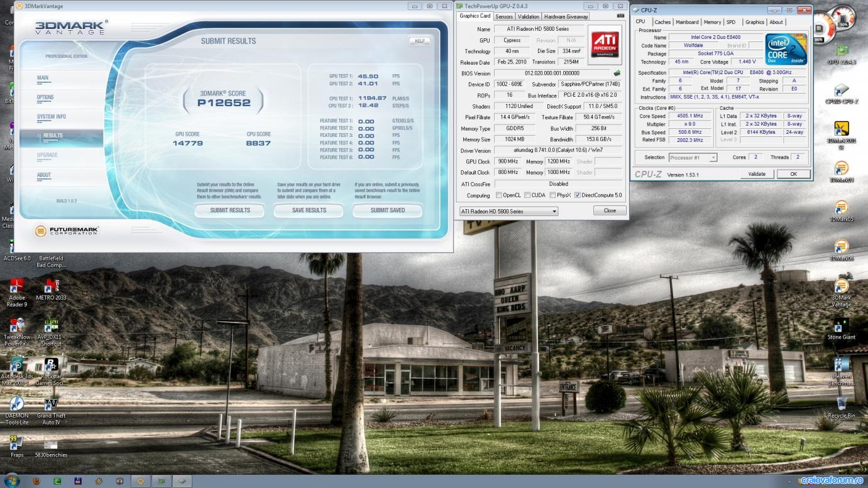Expand ATI Radeon HD 5800 Series dropdown
Screen dimensions: 868x488
coord(508,211)
